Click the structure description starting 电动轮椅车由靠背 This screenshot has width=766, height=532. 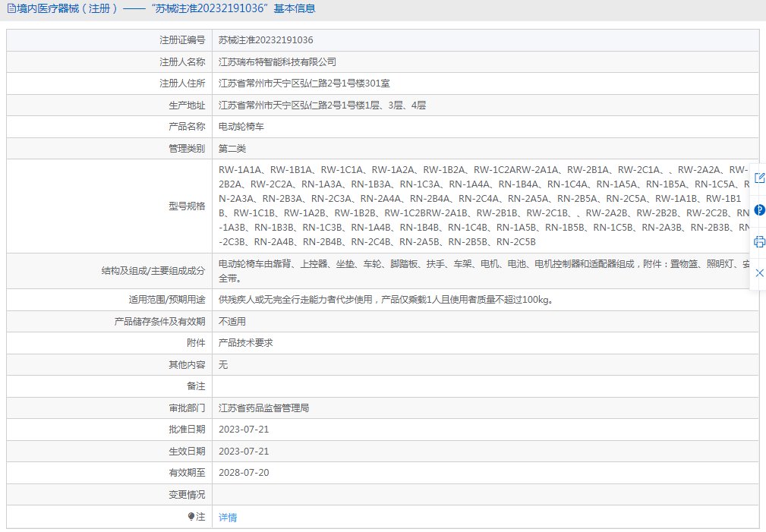pyautogui.click(x=484, y=271)
